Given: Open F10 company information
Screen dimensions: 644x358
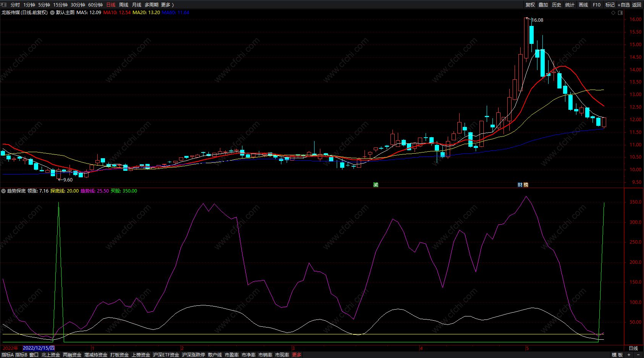Looking at the screenshot, I should point(597,5).
